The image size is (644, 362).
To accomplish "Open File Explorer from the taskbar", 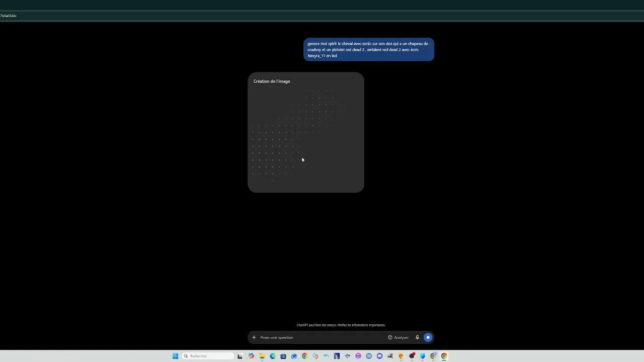I will tap(262, 356).
